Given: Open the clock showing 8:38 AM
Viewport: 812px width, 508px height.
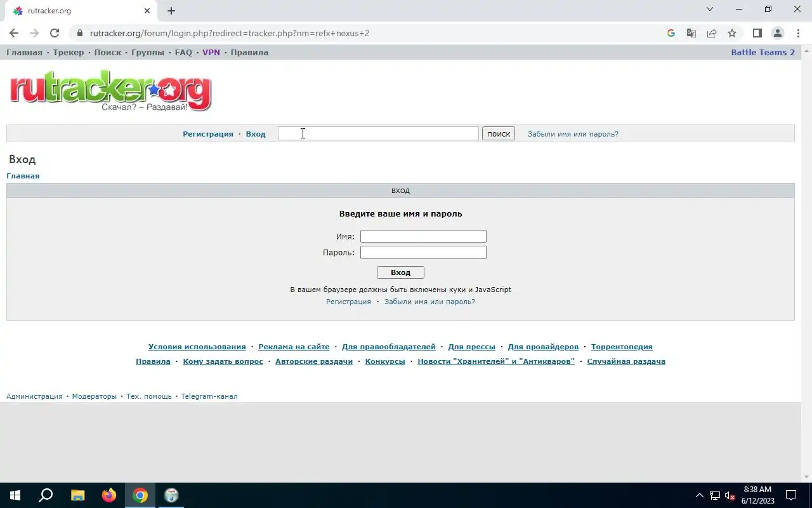Looking at the screenshot, I should pyautogui.click(x=757, y=495).
